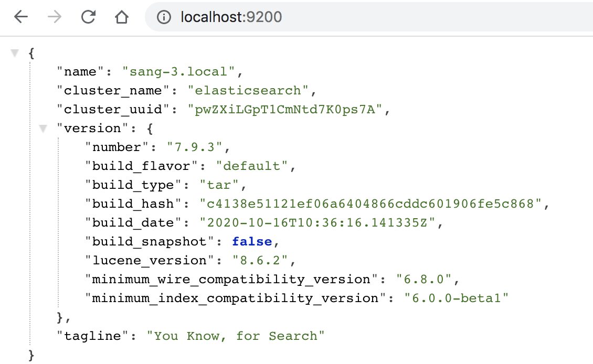The height and width of the screenshot is (364, 593).
Task: Open the browser home page
Action: click(122, 17)
